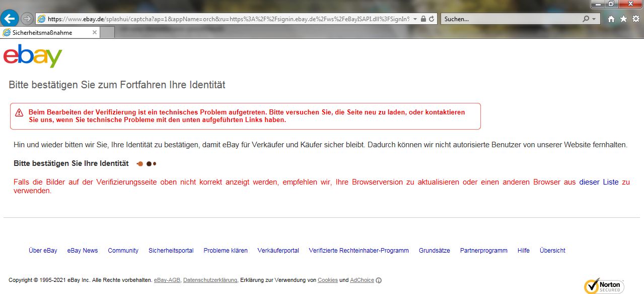Click the Norton Secured seal
The image size is (644, 294).
[603, 285]
